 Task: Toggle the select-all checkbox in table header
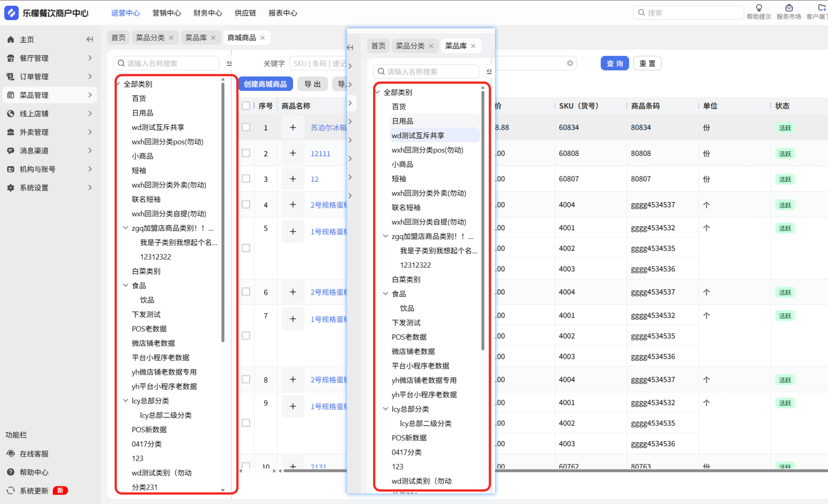pos(246,106)
